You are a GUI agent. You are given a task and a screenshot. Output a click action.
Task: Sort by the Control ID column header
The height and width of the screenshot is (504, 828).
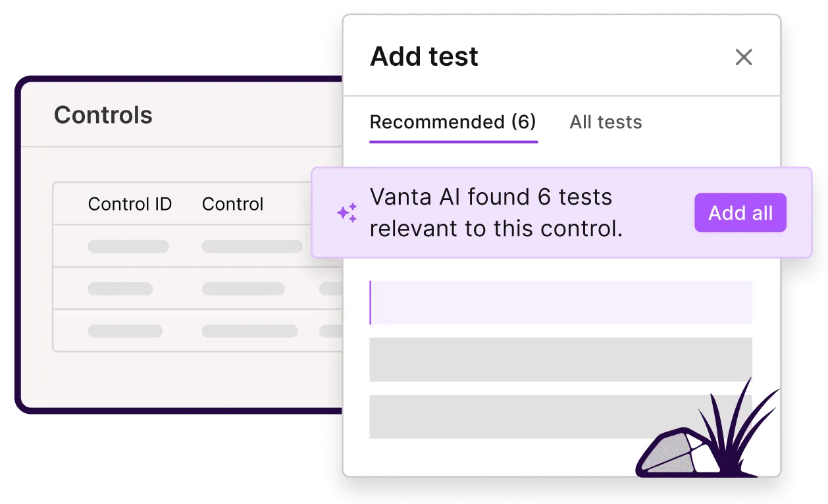tap(130, 204)
